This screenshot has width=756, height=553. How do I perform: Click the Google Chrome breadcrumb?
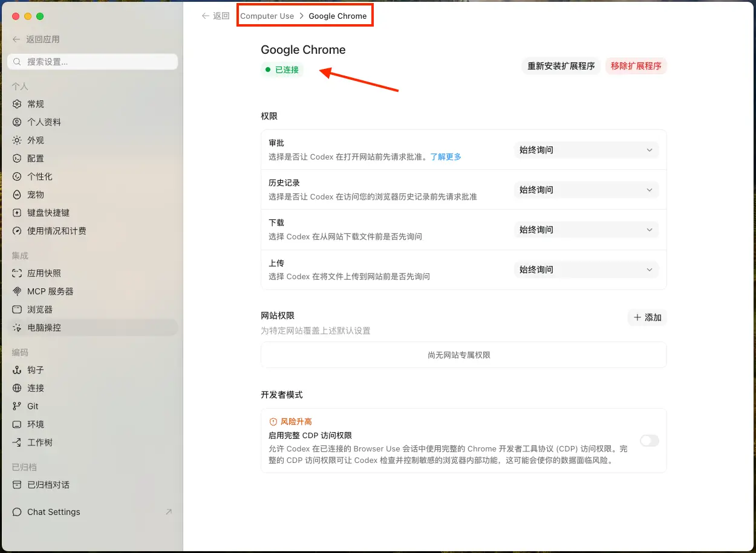point(337,16)
